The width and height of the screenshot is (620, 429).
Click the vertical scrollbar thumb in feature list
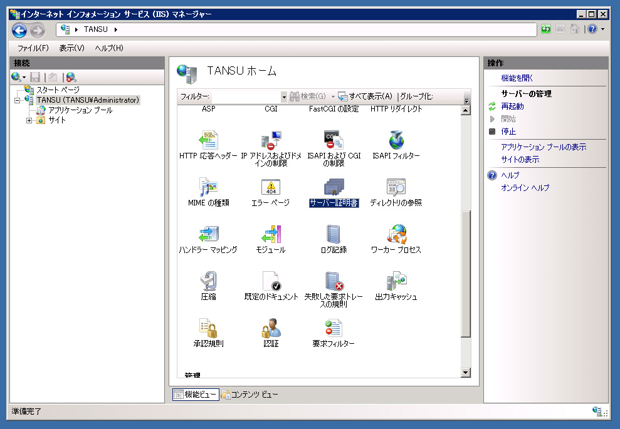click(466, 274)
